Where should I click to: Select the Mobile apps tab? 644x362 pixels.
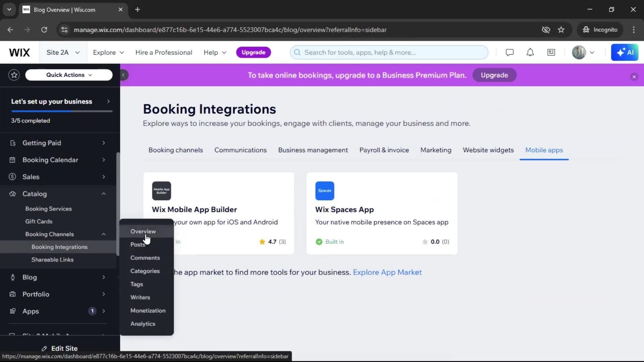click(544, 150)
